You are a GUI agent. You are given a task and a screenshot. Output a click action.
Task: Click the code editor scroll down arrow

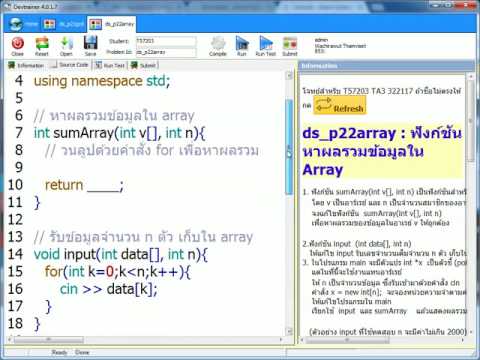pyautogui.click(x=289, y=331)
